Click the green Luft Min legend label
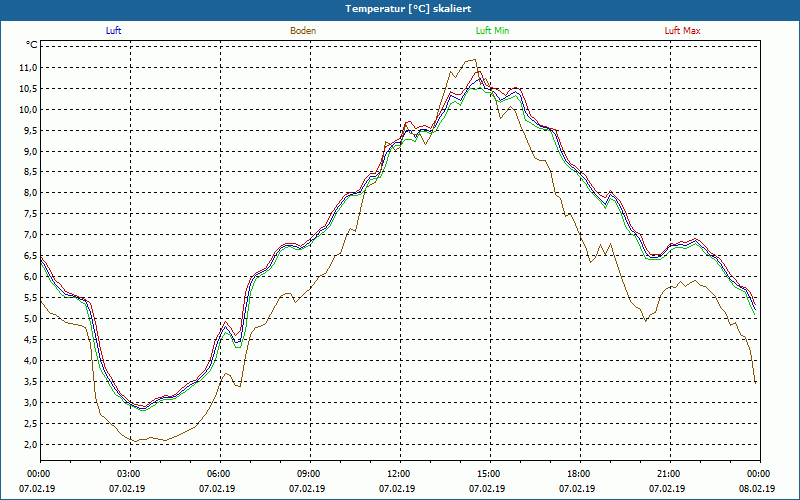This screenshot has width=800, height=500. (x=492, y=31)
